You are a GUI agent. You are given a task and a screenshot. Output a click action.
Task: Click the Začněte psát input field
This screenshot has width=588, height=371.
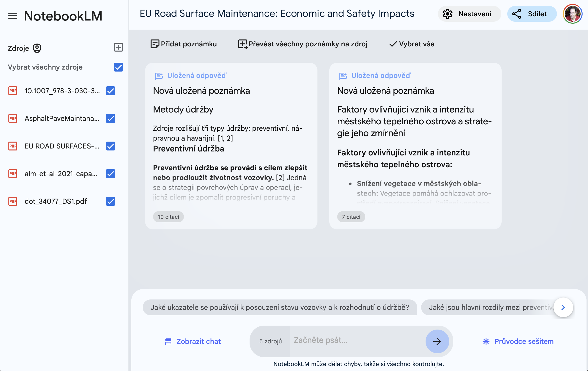[357, 340]
